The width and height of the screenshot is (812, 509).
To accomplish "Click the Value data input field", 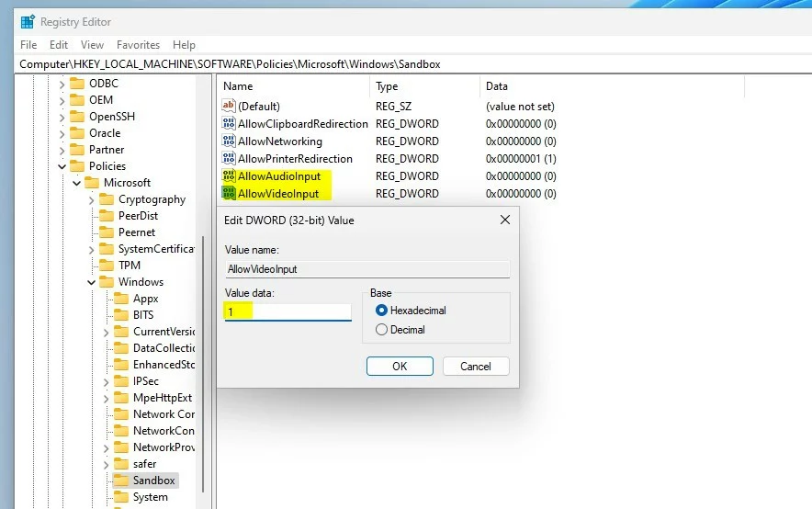I will coord(288,311).
